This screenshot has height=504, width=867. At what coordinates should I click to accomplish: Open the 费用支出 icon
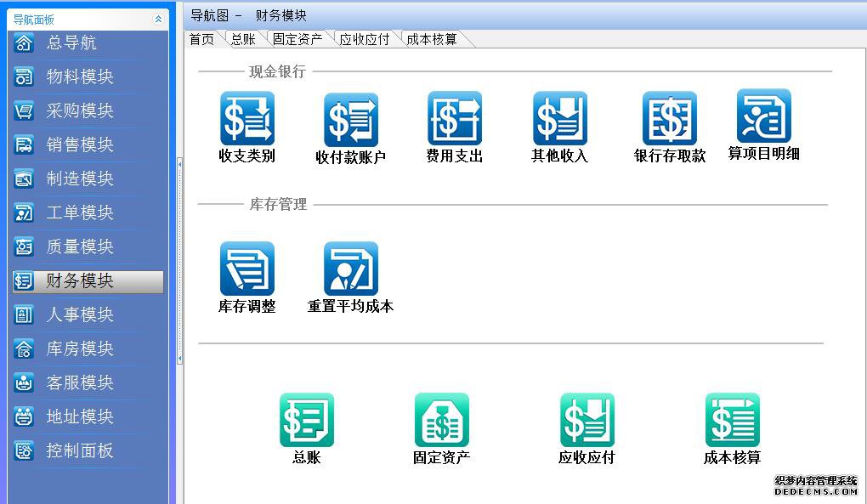455,118
